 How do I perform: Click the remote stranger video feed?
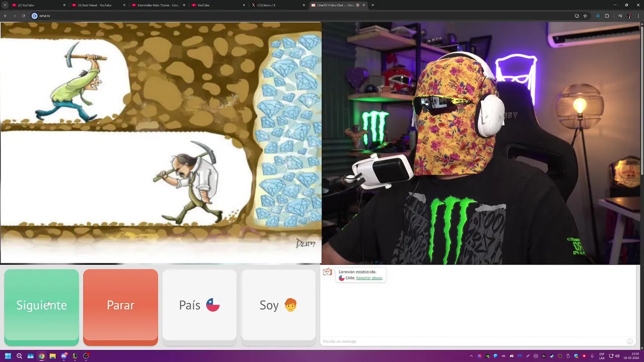point(161,143)
